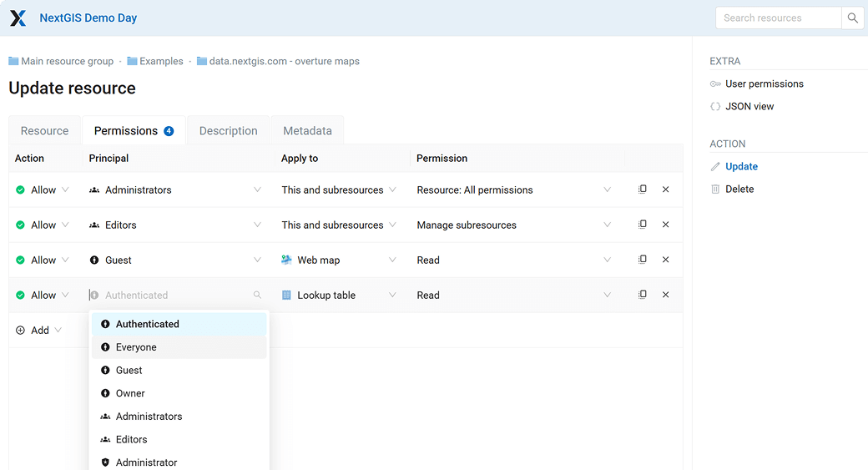The image size is (868, 470).
Task: Switch to the Metadata tab
Action: (x=307, y=131)
